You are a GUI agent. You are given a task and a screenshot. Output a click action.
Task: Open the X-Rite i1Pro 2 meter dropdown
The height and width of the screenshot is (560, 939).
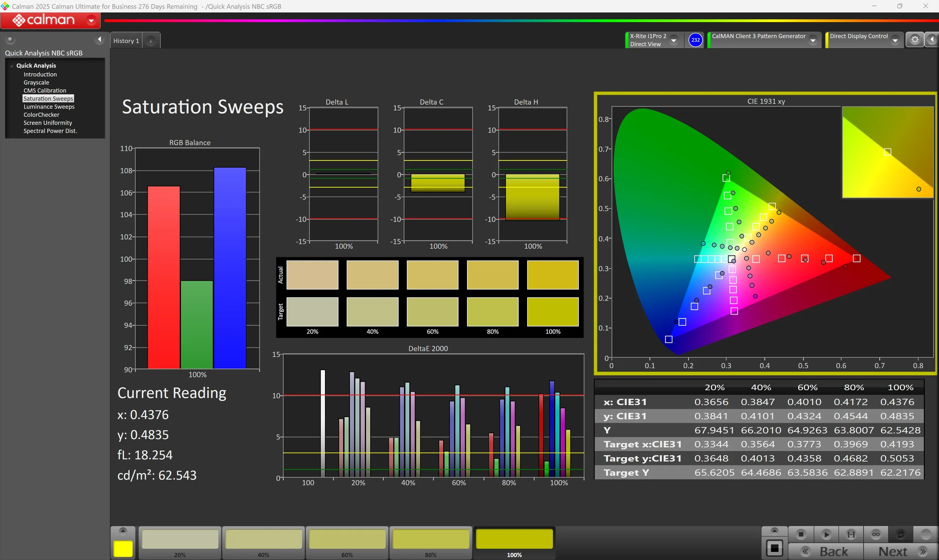(673, 40)
